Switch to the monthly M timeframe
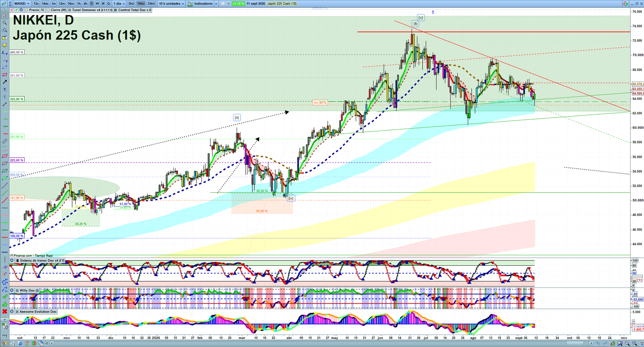Viewport: 644px width, 347px height. click(x=103, y=4)
